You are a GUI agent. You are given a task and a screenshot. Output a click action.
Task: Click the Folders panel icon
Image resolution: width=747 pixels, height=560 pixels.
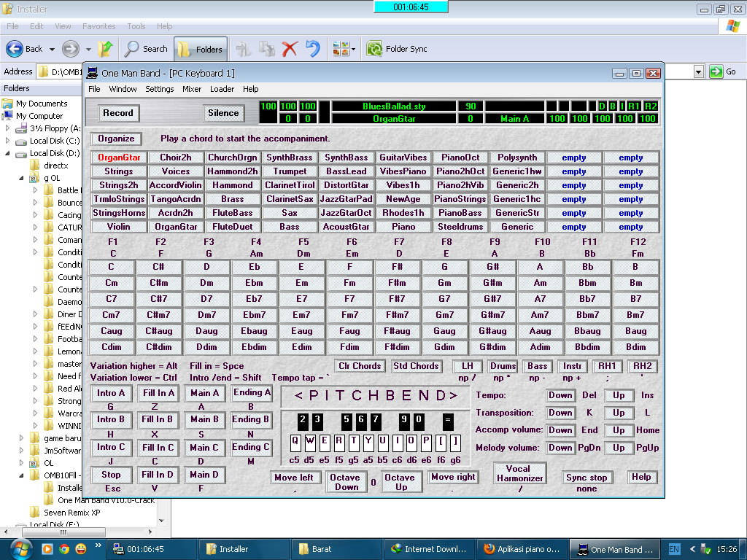(184, 49)
